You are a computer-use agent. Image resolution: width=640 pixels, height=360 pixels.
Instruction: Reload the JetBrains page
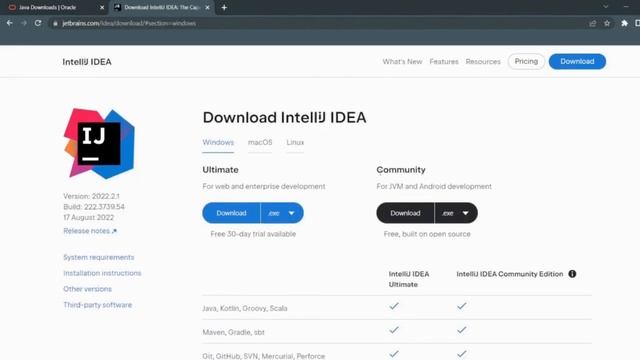tap(38, 23)
